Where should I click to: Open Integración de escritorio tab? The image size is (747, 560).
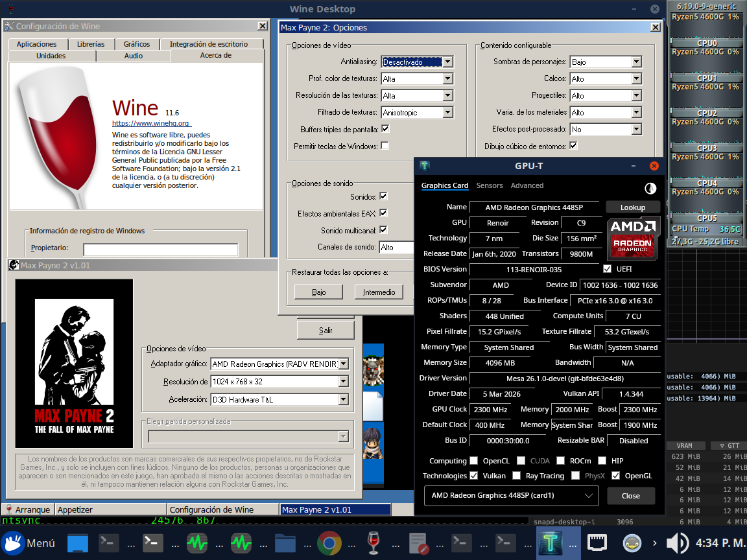click(x=209, y=44)
